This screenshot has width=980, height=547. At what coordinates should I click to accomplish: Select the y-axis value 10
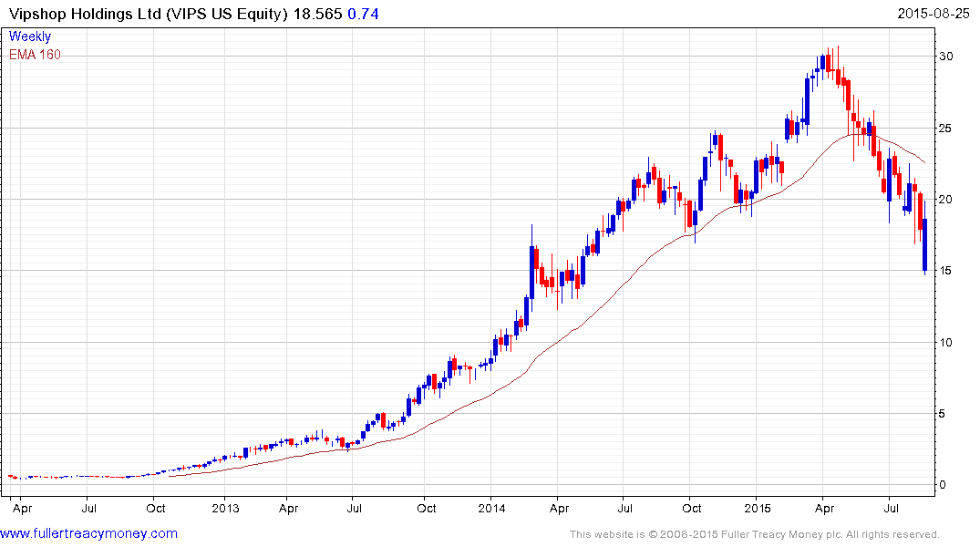tap(946, 343)
